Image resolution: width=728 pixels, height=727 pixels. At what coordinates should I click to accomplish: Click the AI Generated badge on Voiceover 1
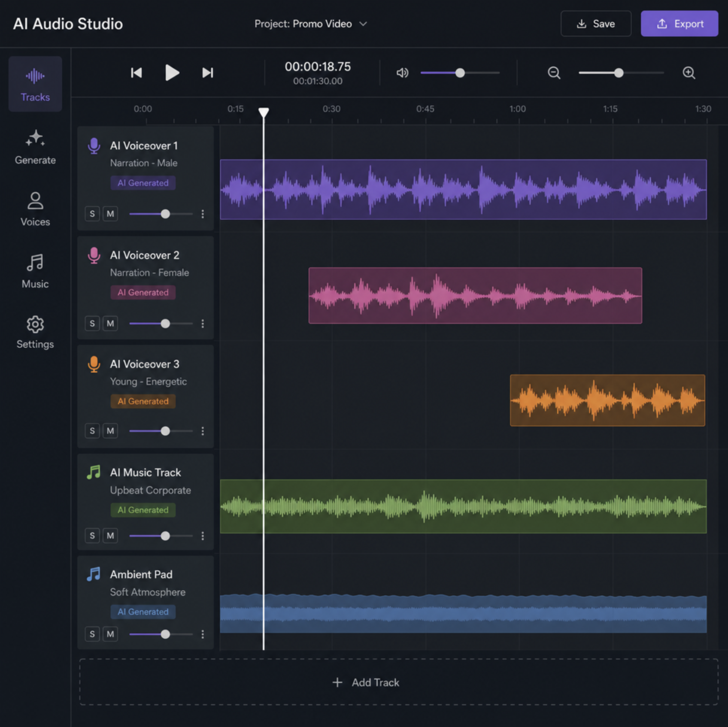tap(143, 183)
